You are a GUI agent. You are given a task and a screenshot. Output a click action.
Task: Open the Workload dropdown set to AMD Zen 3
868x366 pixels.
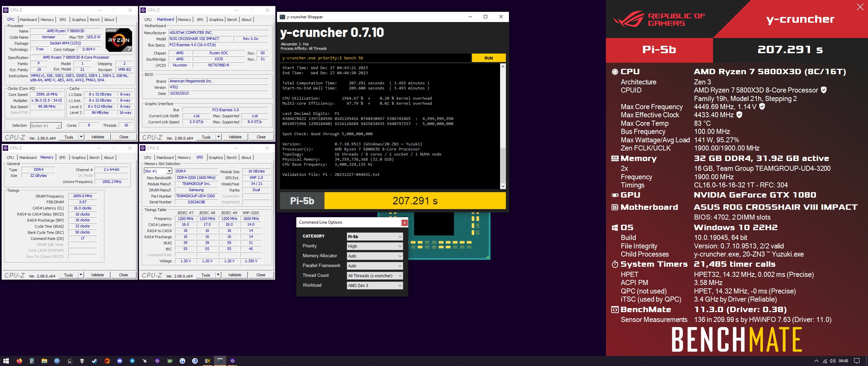pyautogui.click(x=375, y=286)
